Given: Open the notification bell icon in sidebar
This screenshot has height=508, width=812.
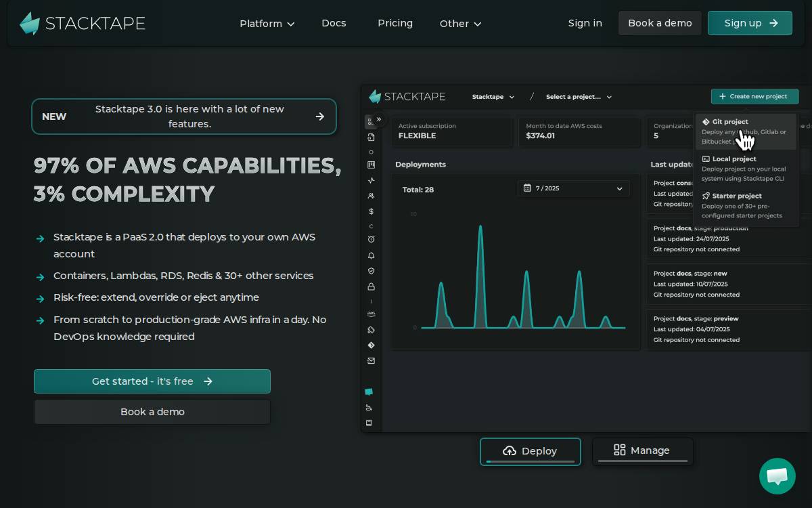Looking at the screenshot, I should click(x=371, y=255).
